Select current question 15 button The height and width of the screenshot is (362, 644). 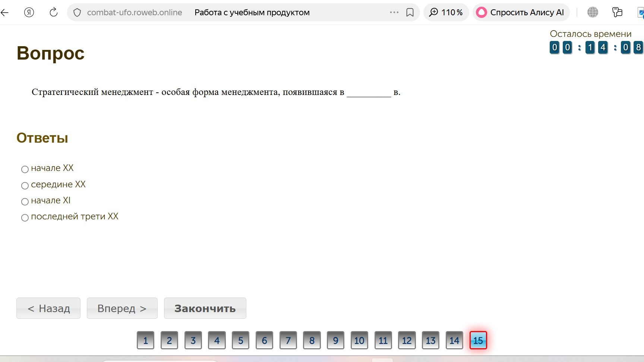[x=478, y=340]
